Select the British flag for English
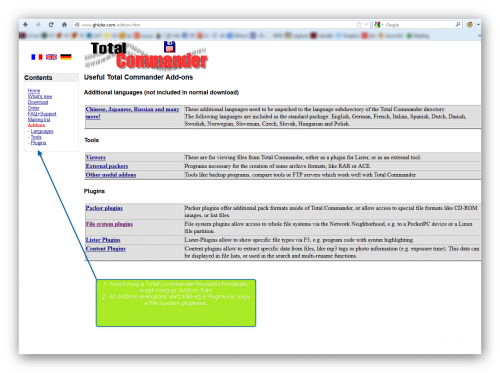This screenshot has height=373, width=500. coord(51,57)
